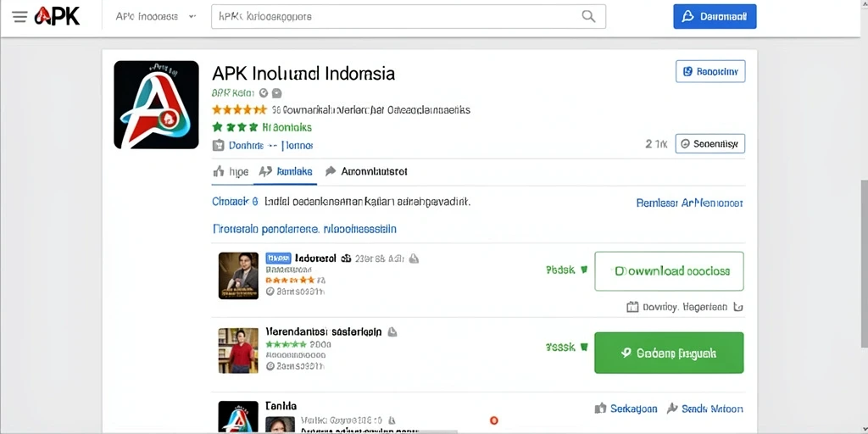The height and width of the screenshot is (434, 868).
Task: Click the outlined button next to 2 1K
Action: point(710,143)
